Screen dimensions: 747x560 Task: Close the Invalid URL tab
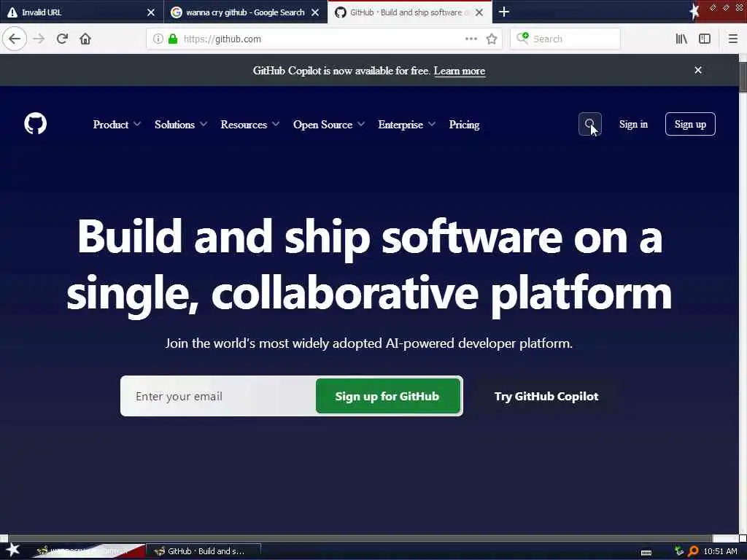pos(150,12)
